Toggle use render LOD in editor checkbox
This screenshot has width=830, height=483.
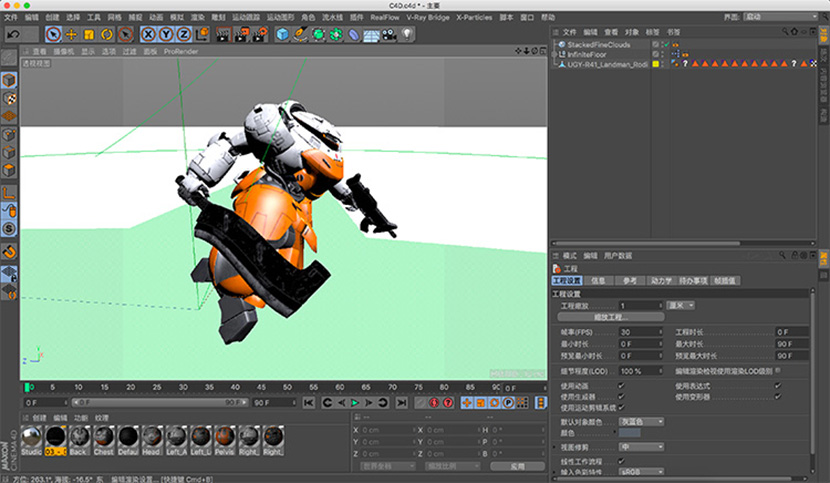[778, 371]
